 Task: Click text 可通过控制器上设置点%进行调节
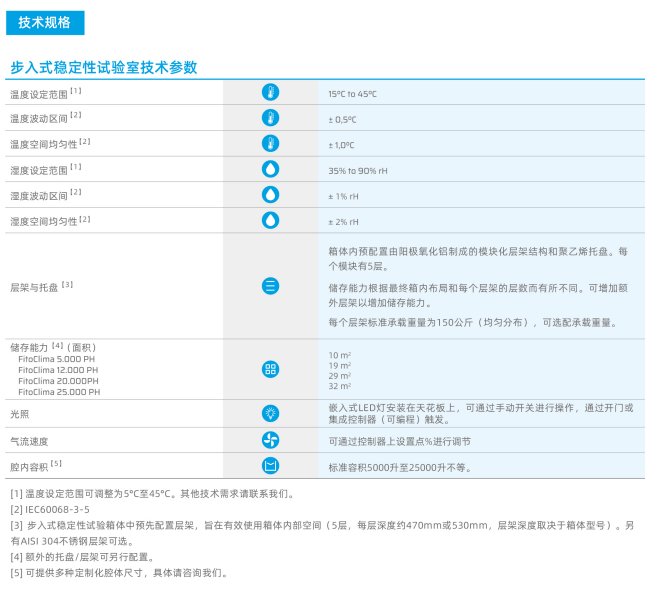click(400, 442)
